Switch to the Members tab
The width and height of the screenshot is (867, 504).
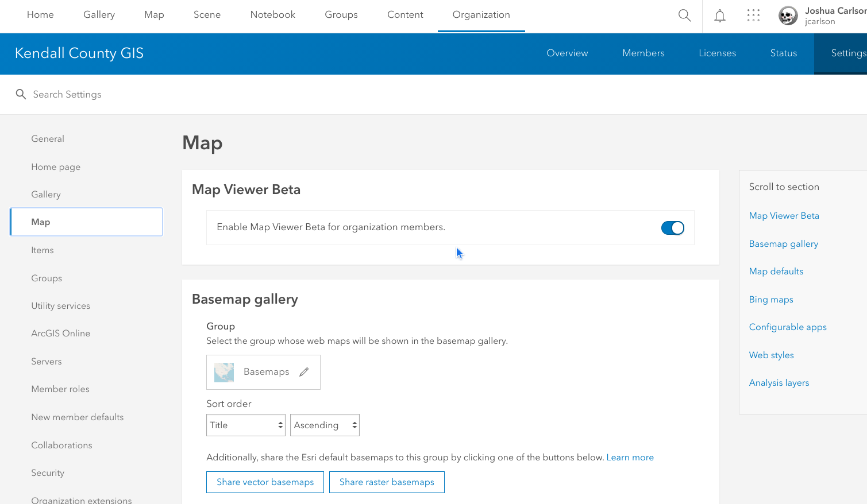click(x=643, y=53)
